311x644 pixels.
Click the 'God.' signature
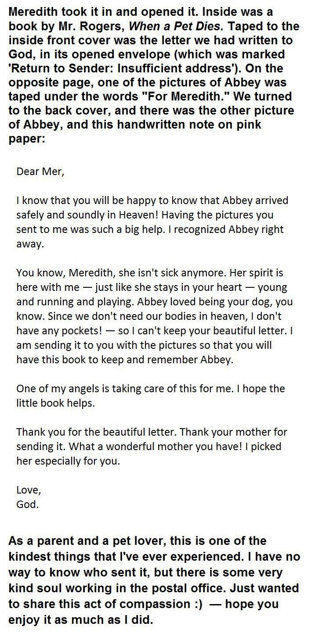[x=28, y=504]
